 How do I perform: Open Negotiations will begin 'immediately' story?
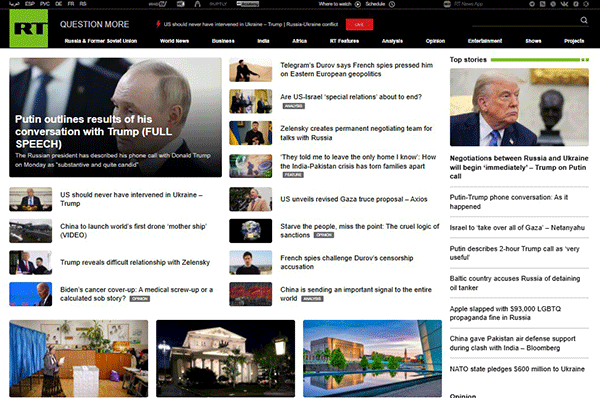pos(519,167)
